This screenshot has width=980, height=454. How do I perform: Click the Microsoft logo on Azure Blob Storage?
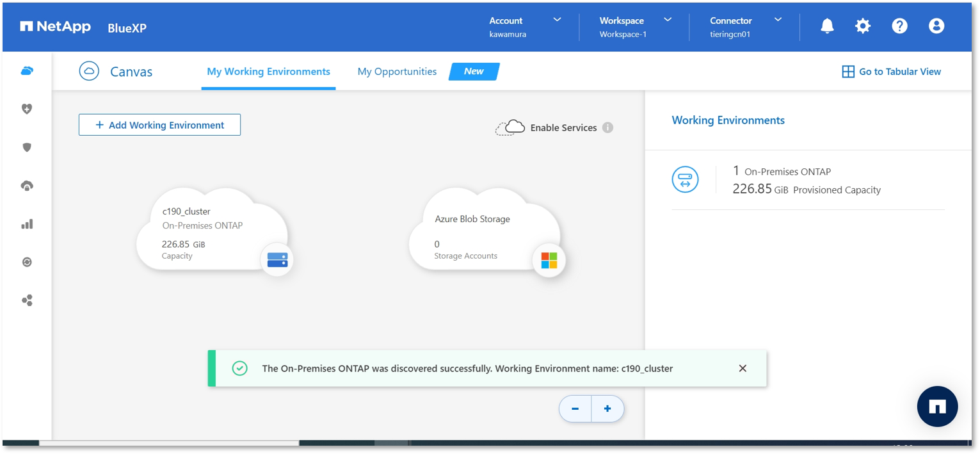click(549, 260)
